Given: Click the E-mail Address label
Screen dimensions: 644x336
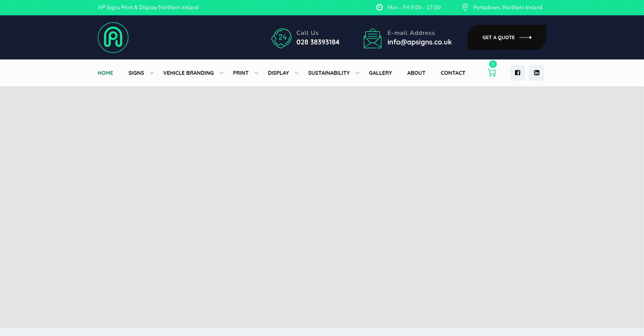Looking at the screenshot, I should 411,33.
